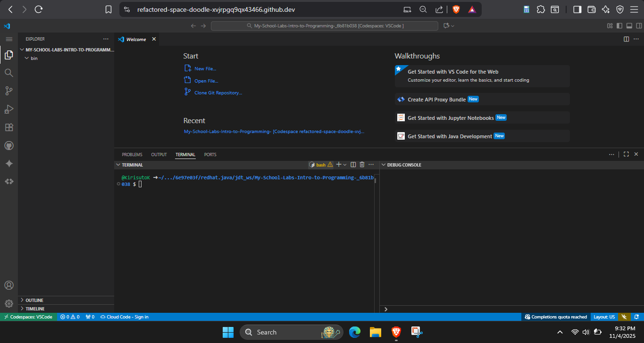Split the terminal pane

(353, 165)
